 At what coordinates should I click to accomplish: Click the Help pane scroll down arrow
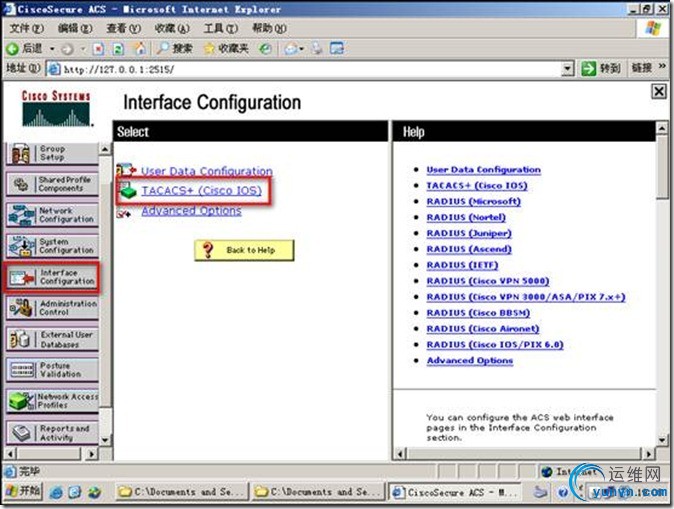click(662, 440)
